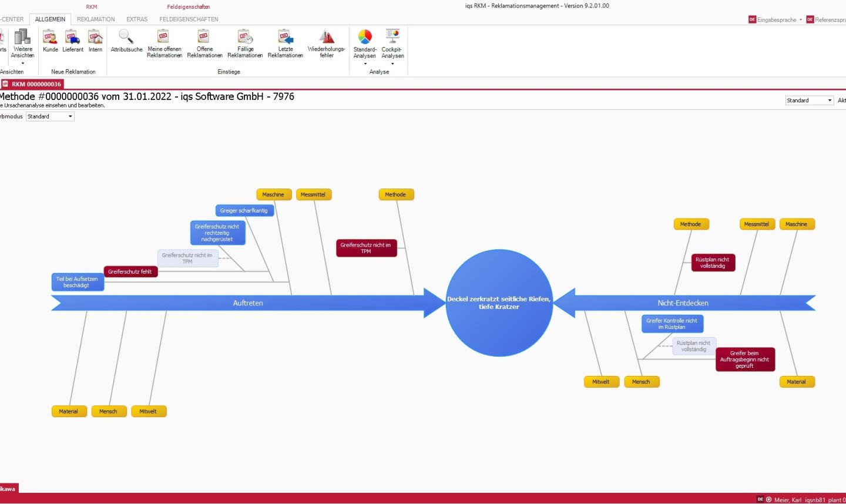Open Fällige Reklamationen view
The image size is (846, 504).
[245, 41]
